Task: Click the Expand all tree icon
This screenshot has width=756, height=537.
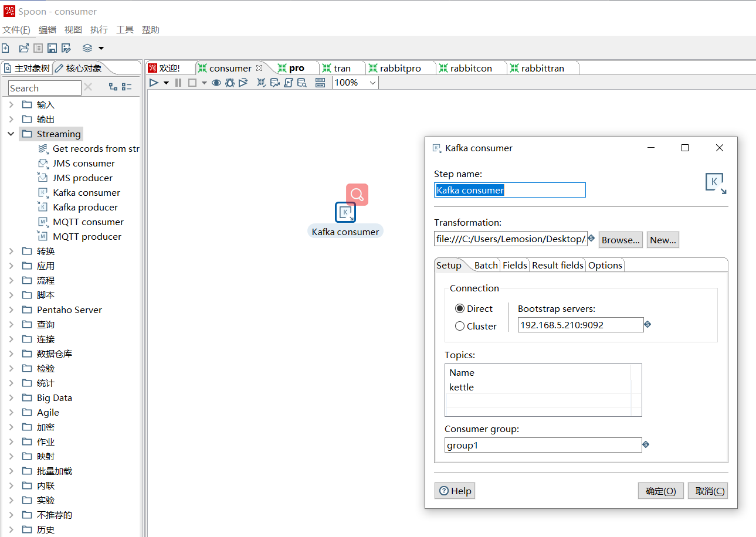Action: pos(113,87)
